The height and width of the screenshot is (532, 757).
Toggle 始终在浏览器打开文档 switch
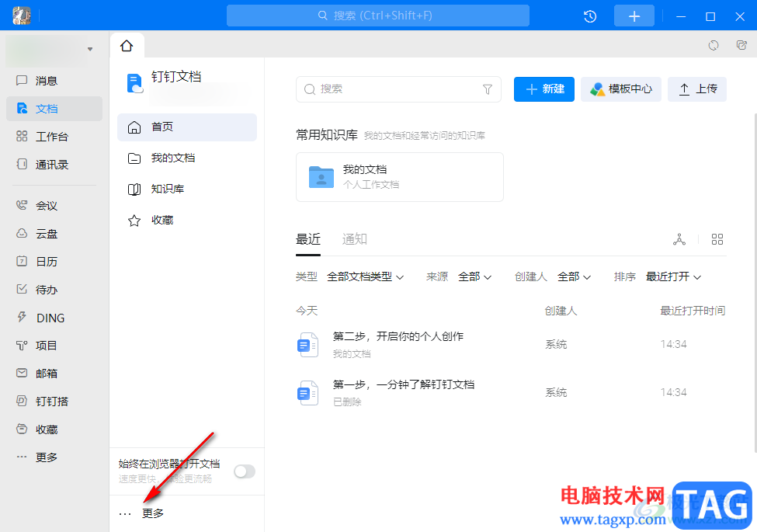pyautogui.click(x=245, y=471)
